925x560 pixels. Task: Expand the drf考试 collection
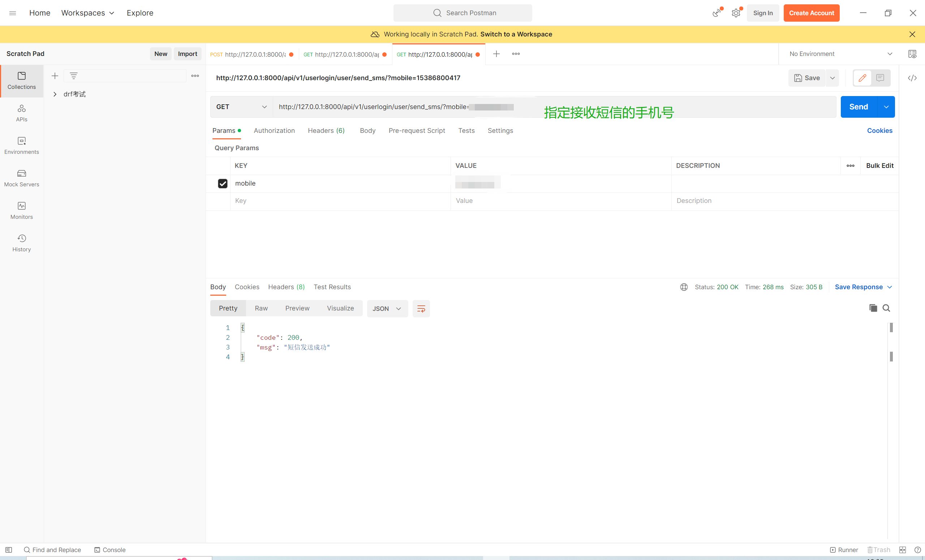coord(55,94)
